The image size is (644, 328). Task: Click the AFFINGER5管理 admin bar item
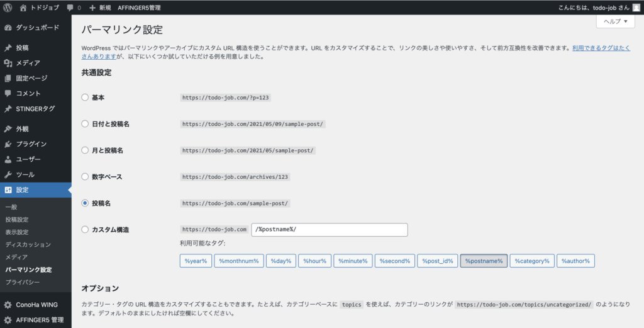(x=139, y=8)
